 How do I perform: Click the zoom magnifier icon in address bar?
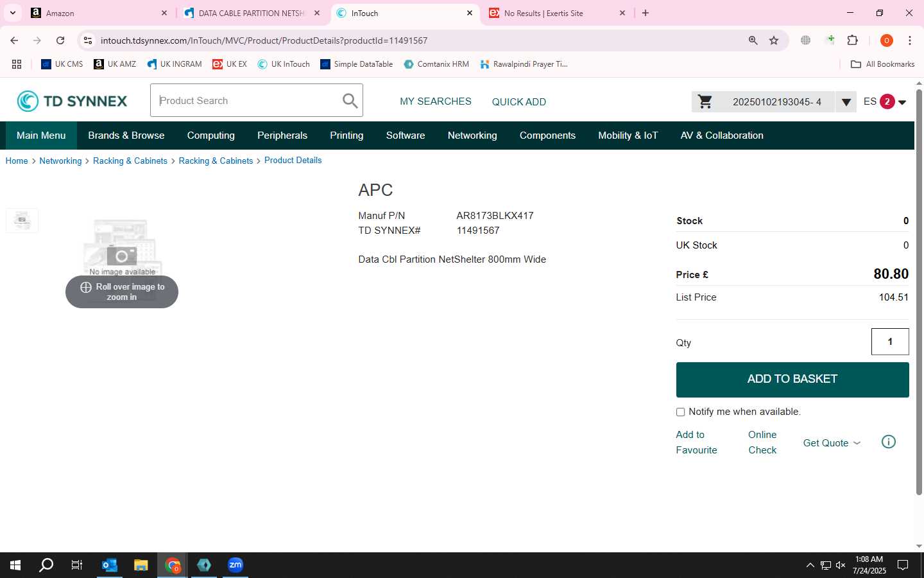[753, 40]
